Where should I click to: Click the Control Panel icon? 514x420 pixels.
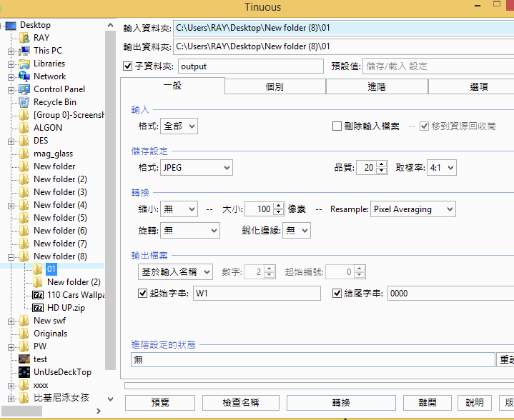tap(24, 89)
